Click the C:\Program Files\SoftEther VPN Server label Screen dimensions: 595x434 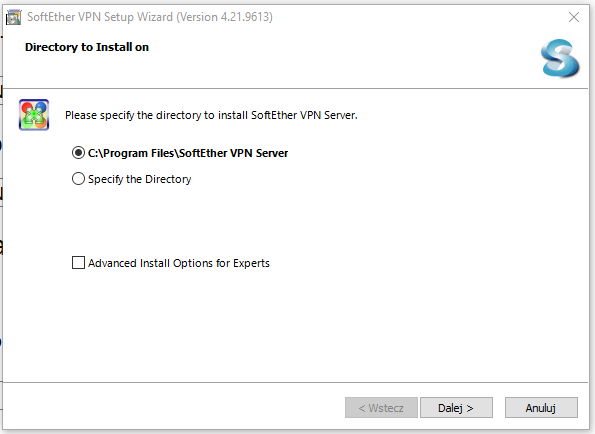click(188, 153)
